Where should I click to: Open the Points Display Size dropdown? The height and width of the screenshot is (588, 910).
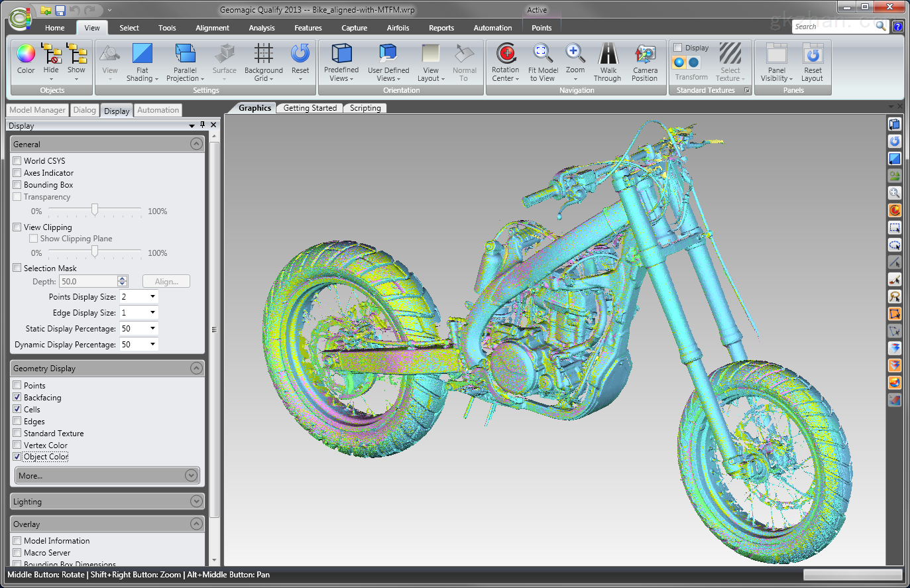(152, 296)
